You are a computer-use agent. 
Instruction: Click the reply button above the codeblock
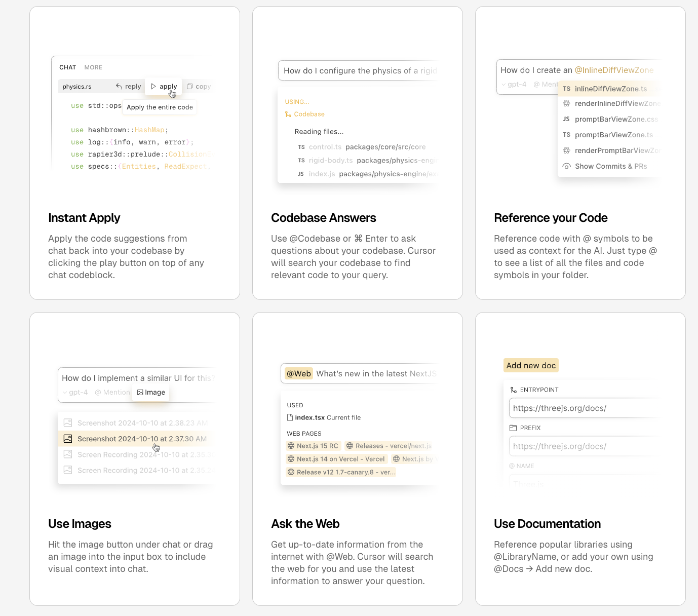tap(128, 86)
